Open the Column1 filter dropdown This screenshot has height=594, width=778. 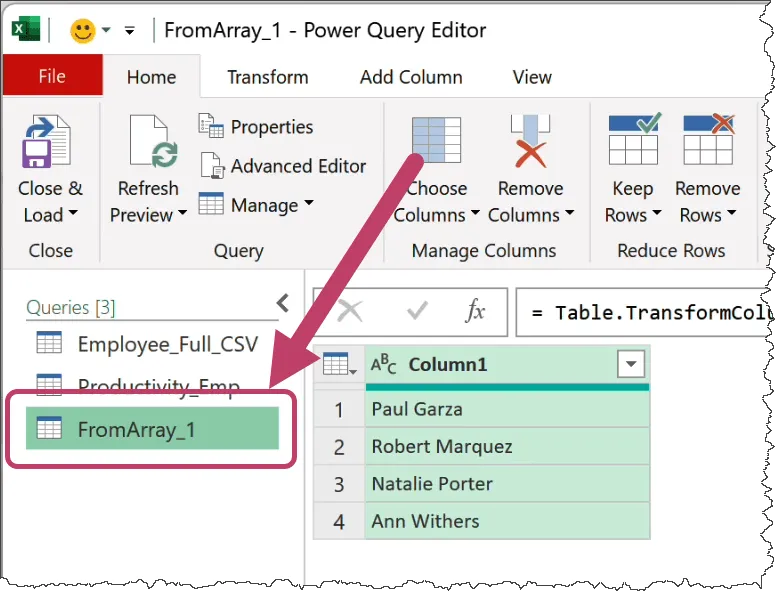tap(630, 365)
